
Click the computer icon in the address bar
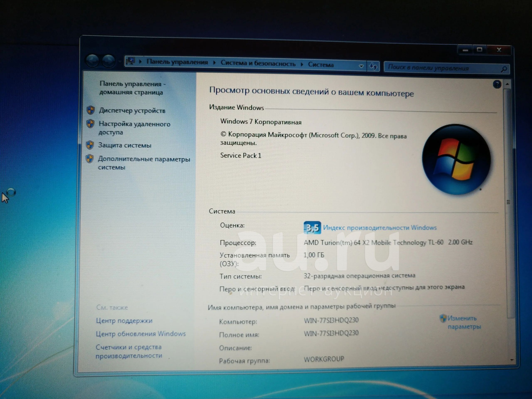(x=131, y=61)
